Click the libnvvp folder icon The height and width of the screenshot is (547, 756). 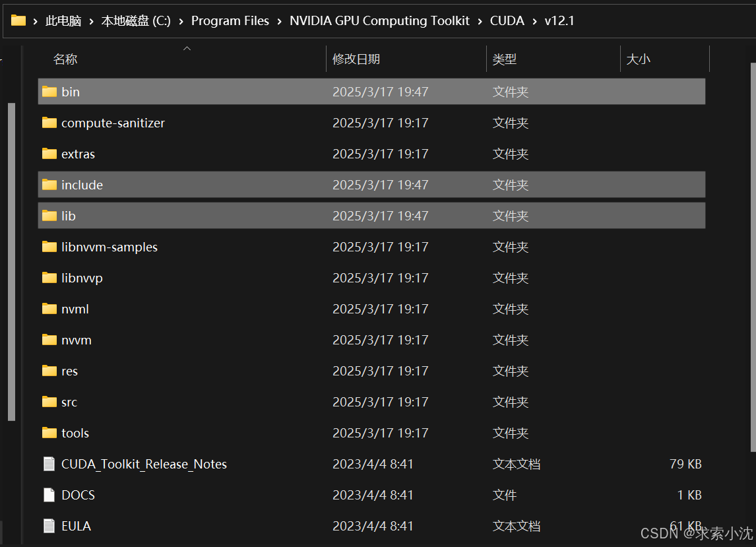[49, 278]
